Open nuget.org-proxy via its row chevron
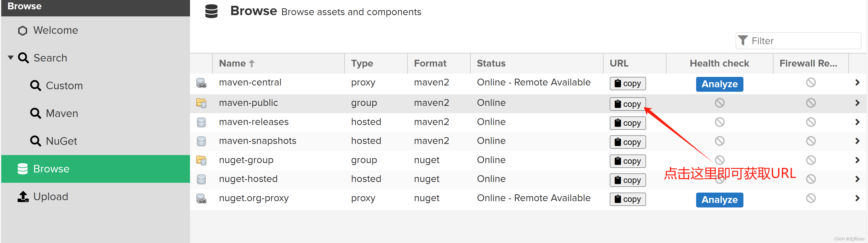 click(x=857, y=198)
